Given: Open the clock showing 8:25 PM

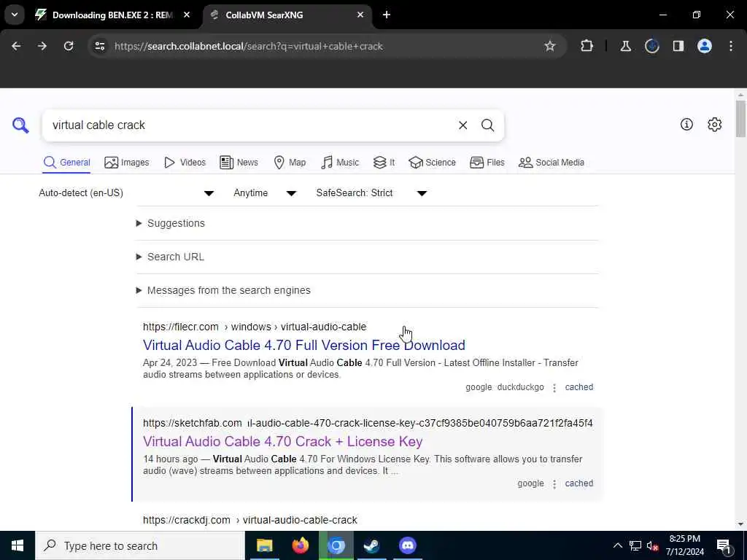Looking at the screenshot, I should click(684, 545).
